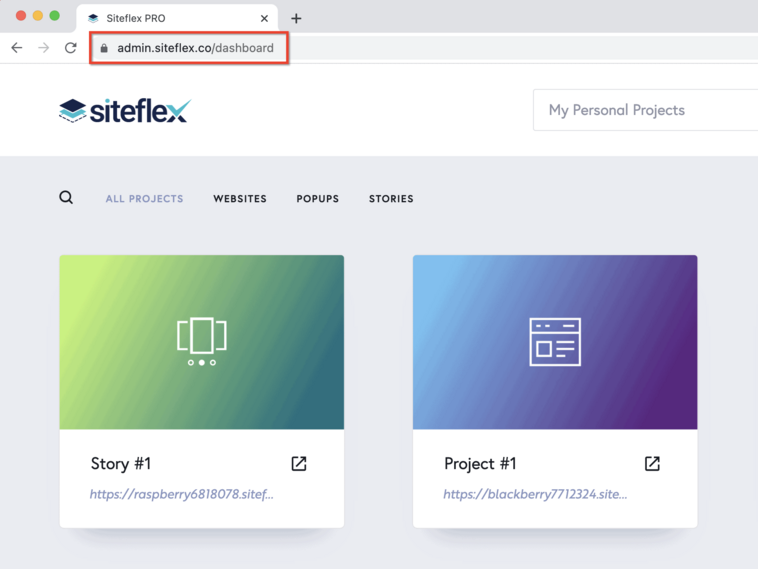
Task: Open Story #1 external link icon
Action: 299,464
